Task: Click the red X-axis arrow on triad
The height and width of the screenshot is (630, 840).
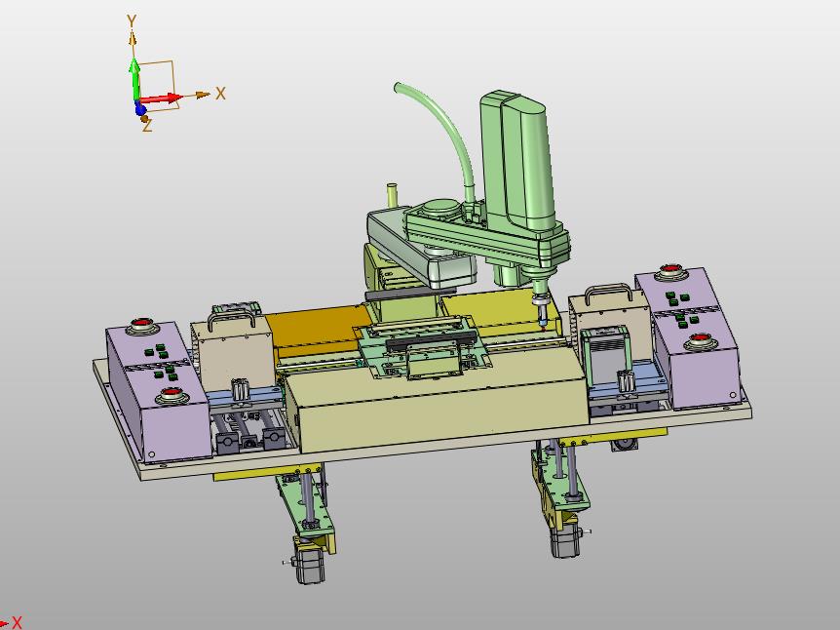Action: click(x=161, y=99)
